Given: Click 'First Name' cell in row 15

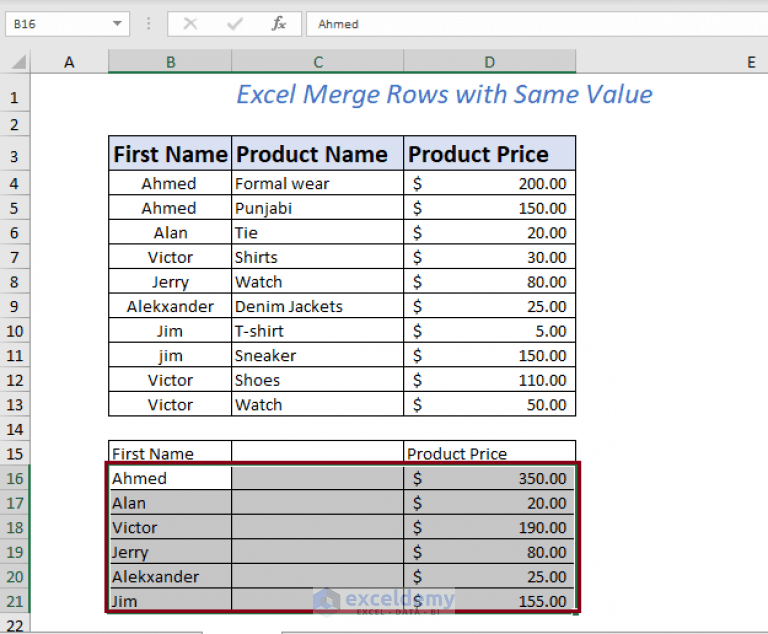Looking at the screenshot, I should [x=170, y=453].
